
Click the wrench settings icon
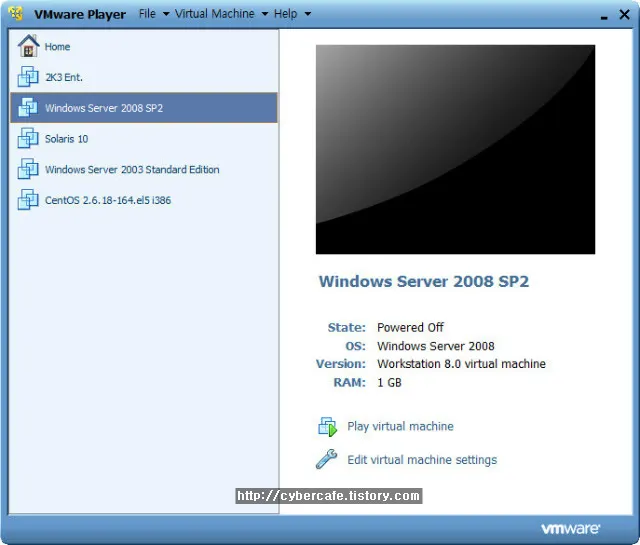327,459
